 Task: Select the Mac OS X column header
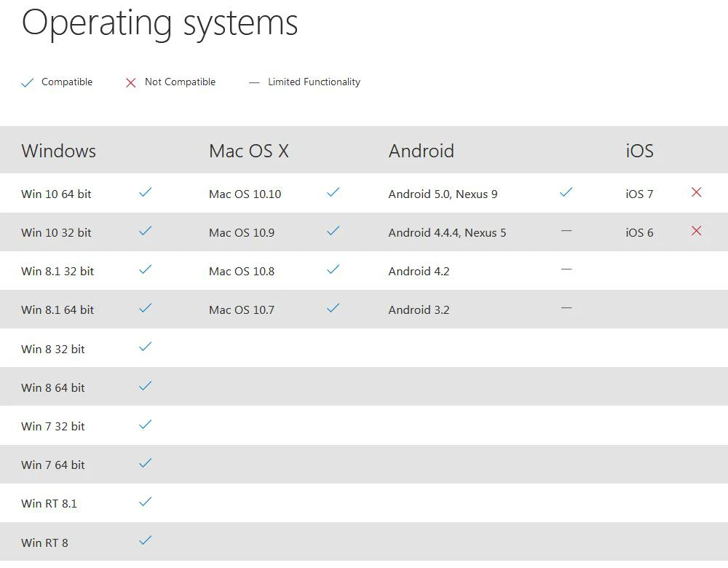(249, 151)
